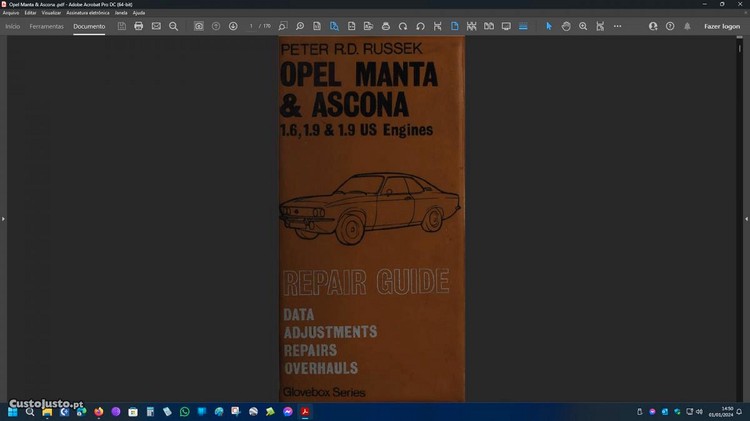The width and height of the screenshot is (750, 421).
Task: Select the Hand pan tool
Action: click(566, 26)
